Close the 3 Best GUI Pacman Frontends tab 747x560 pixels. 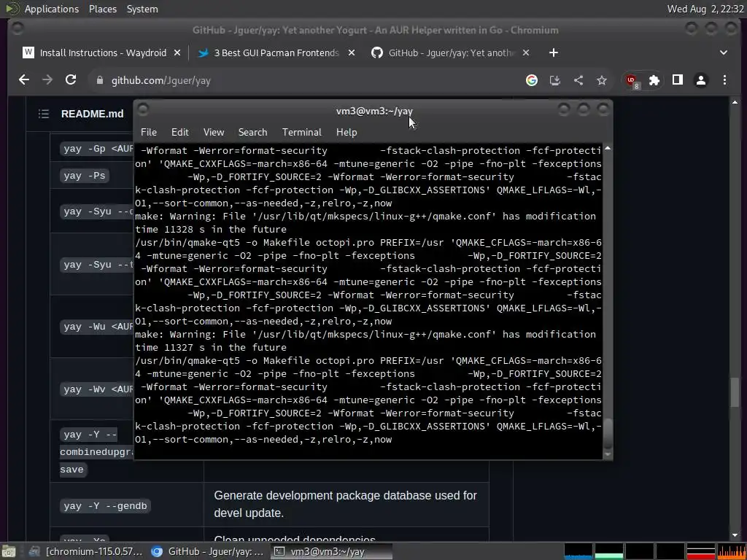[x=352, y=52]
